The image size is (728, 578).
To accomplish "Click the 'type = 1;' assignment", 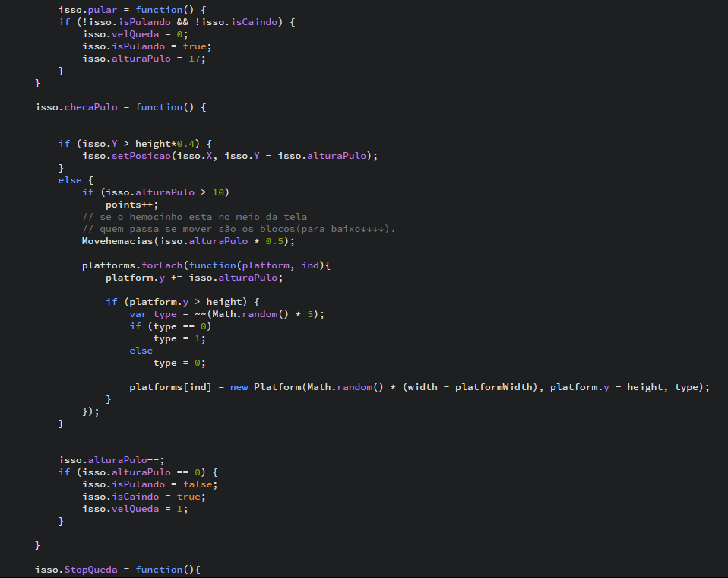I will [179, 338].
